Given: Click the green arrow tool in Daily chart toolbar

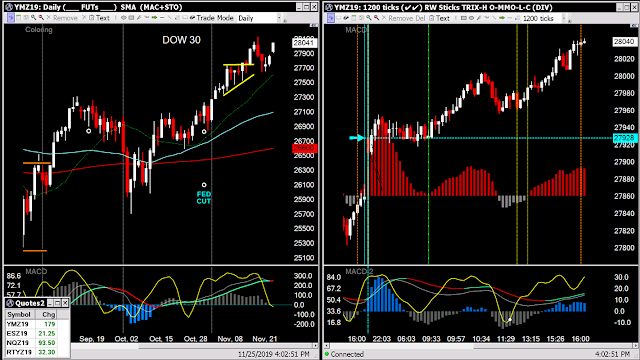Looking at the screenshot, I should coord(154,18).
